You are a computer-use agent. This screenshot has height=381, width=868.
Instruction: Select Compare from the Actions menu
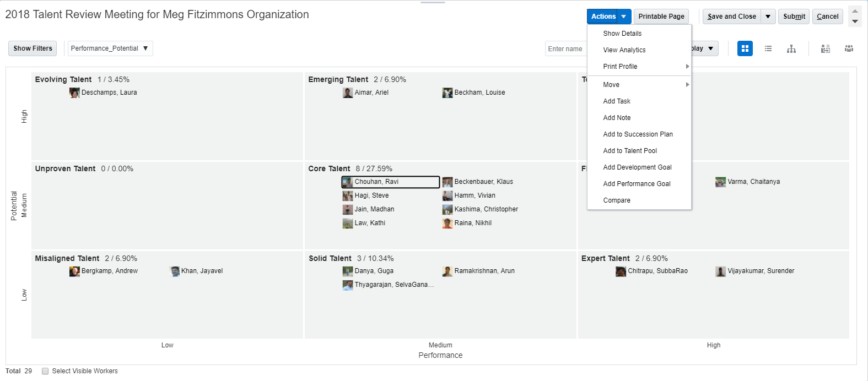pyautogui.click(x=617, y=200)
